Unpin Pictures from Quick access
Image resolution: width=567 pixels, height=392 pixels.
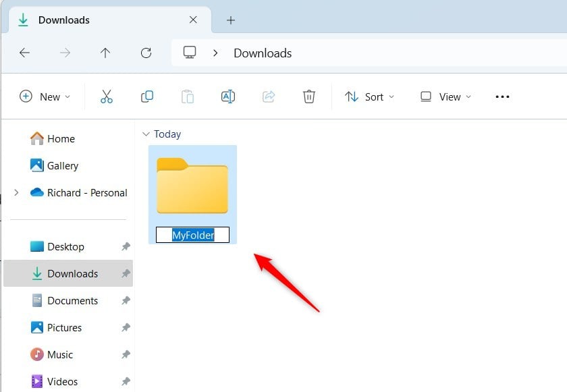point(126,327)
